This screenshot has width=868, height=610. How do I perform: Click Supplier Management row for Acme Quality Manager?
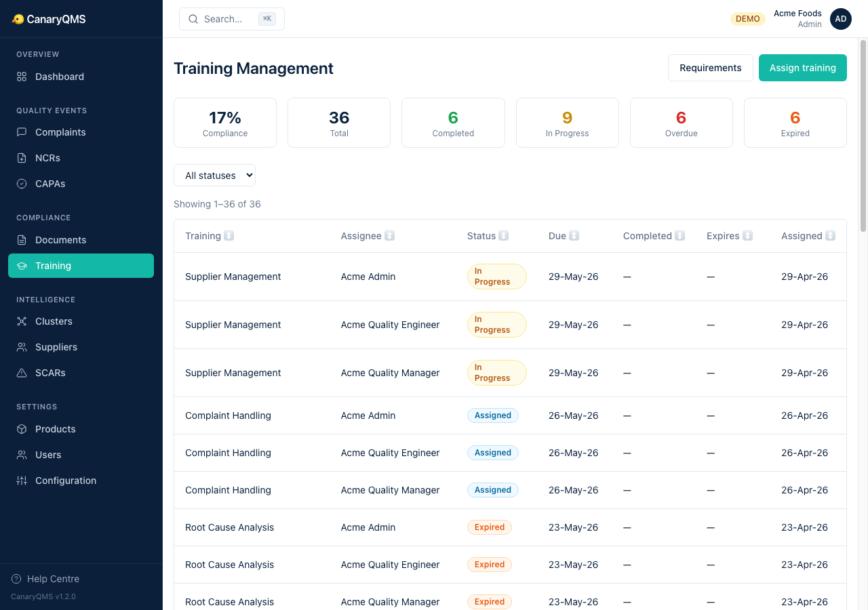coord(510,373)
